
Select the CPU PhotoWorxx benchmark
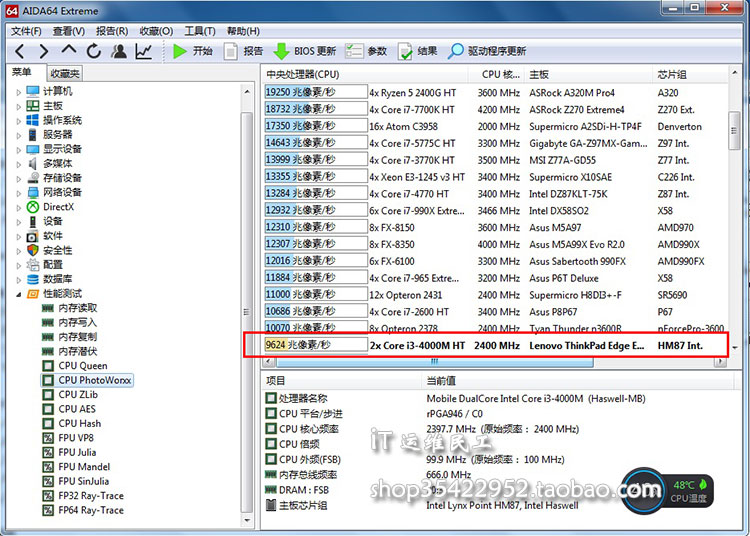pos(87,380)
